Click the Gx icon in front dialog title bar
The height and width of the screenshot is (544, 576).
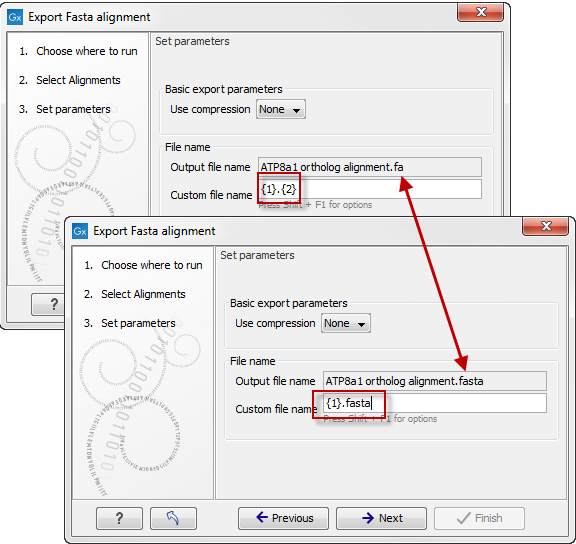pos(80,231)
